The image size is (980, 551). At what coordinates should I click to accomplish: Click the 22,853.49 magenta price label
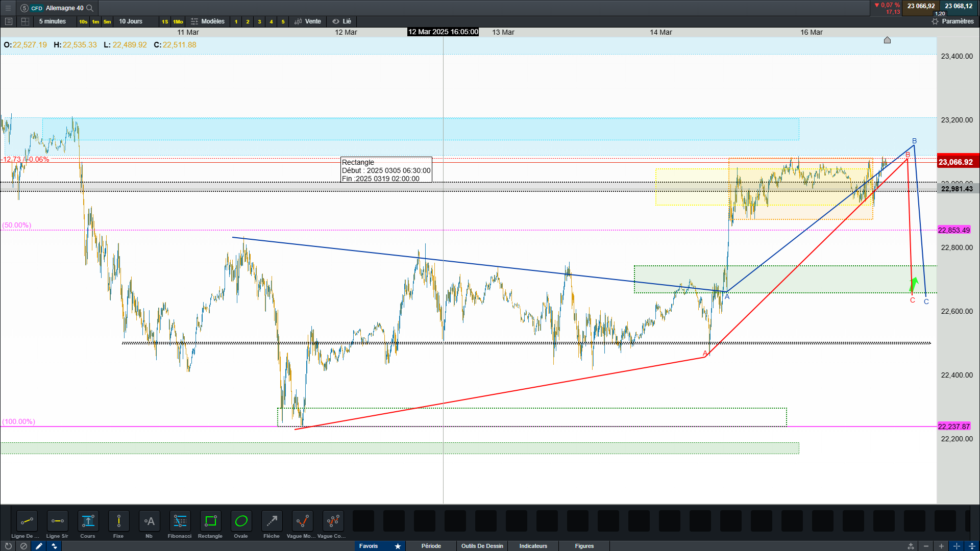tap(953, 230)
